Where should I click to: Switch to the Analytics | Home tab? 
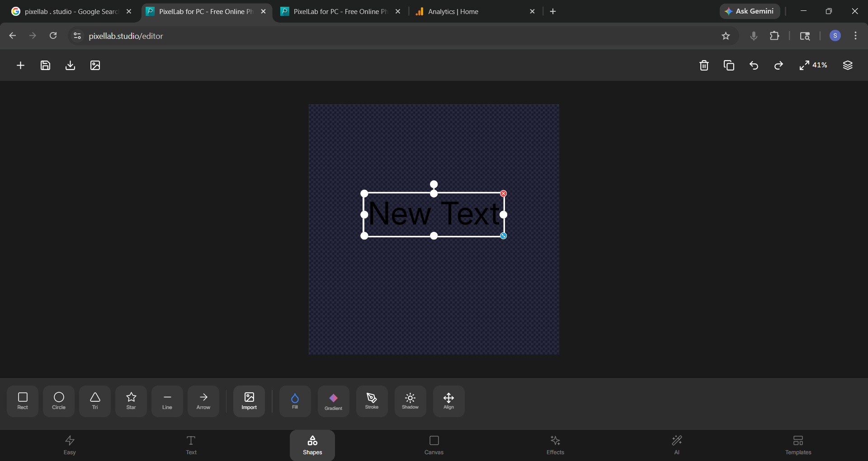(475, 11)
